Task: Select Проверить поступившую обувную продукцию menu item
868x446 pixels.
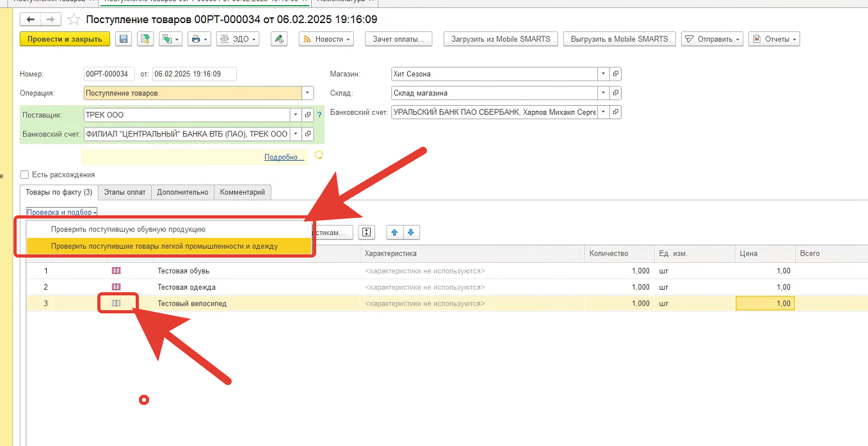Action: [128, 229]
